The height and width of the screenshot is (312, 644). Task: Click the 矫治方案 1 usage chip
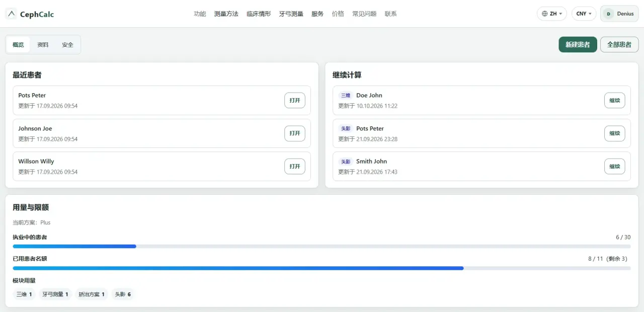coord(92,294)
